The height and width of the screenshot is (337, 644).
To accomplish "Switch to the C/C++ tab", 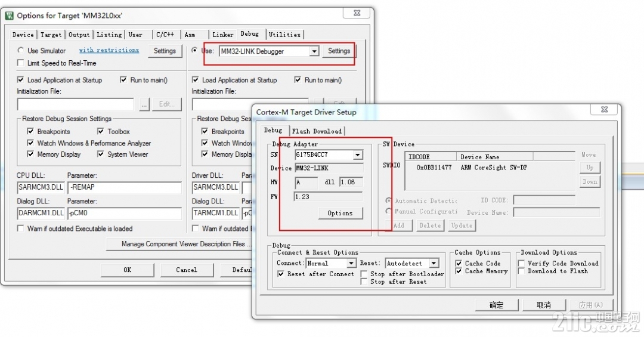I will (165, 35).
